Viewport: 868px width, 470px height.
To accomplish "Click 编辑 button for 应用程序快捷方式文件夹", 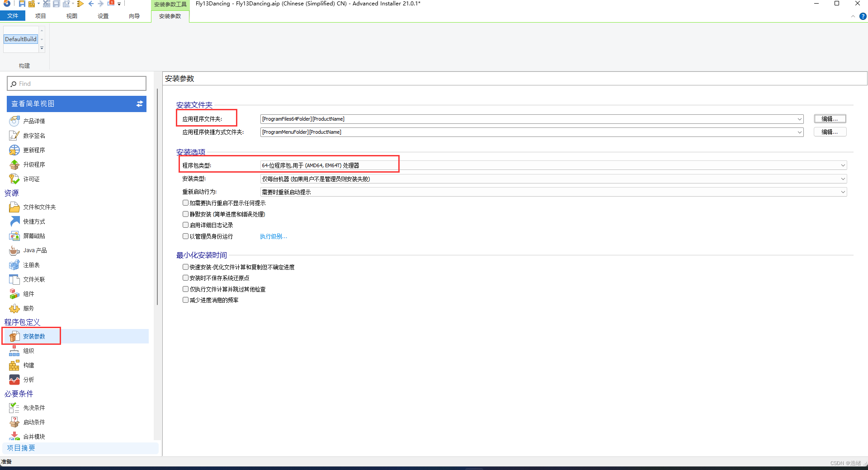I will (830, 132).
